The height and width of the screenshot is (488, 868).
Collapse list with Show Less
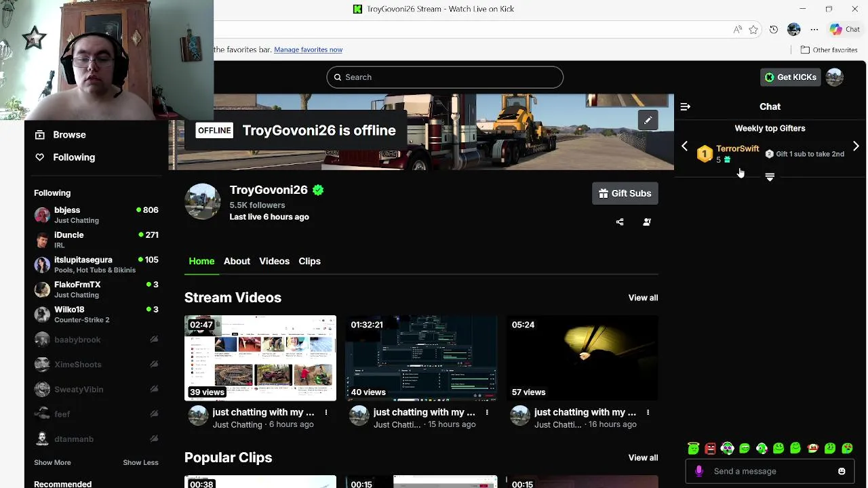(x=140, y=462)
